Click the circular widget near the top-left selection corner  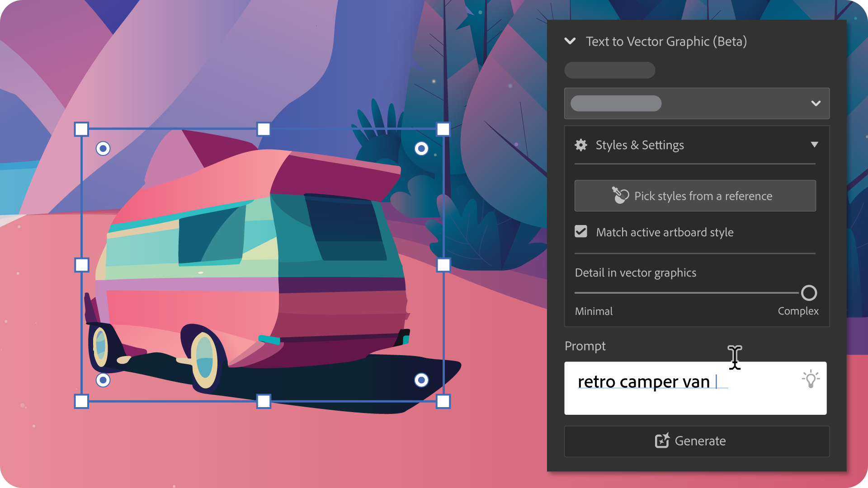[103, 148]
